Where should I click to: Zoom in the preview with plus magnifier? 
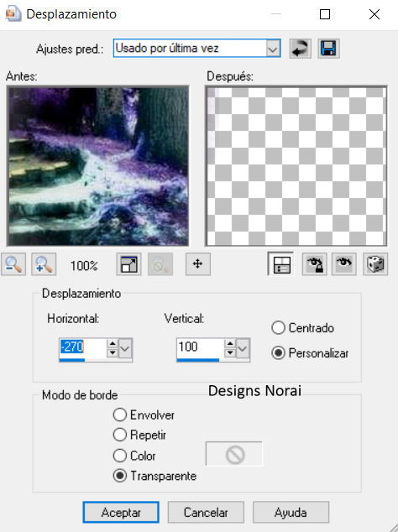coord(44,264)
